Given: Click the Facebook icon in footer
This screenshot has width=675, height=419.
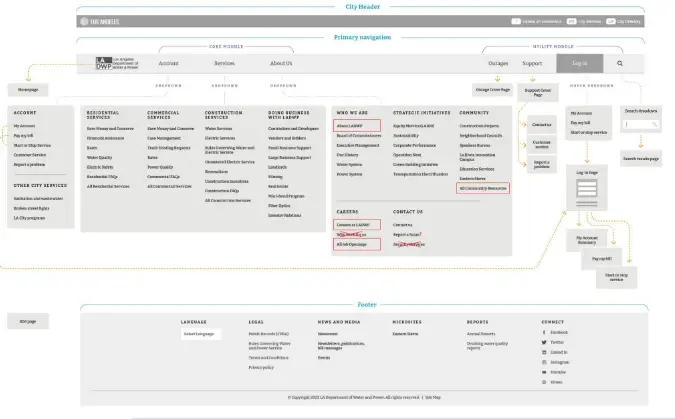Looking at the screenshot, I should [544, 332].
